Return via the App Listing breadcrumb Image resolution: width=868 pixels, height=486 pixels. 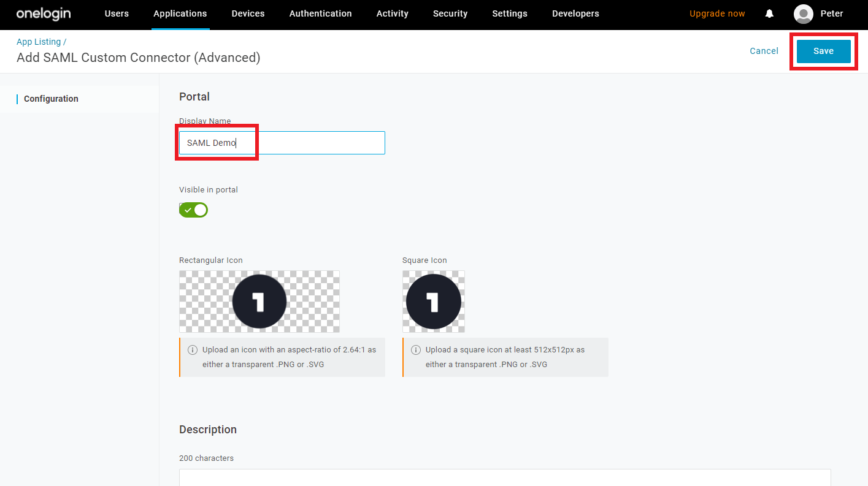pos(38,41)
